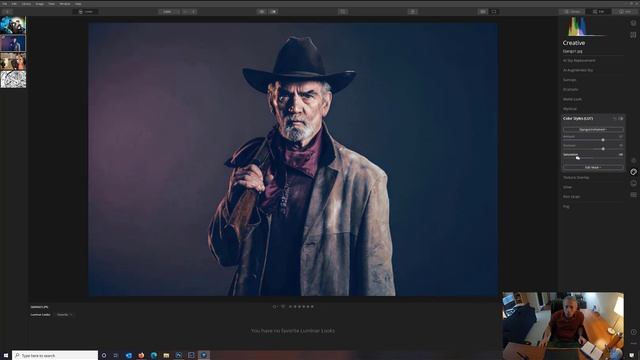Click the add photos plus button
Viewport: 640px width, 360px height.
7,12
